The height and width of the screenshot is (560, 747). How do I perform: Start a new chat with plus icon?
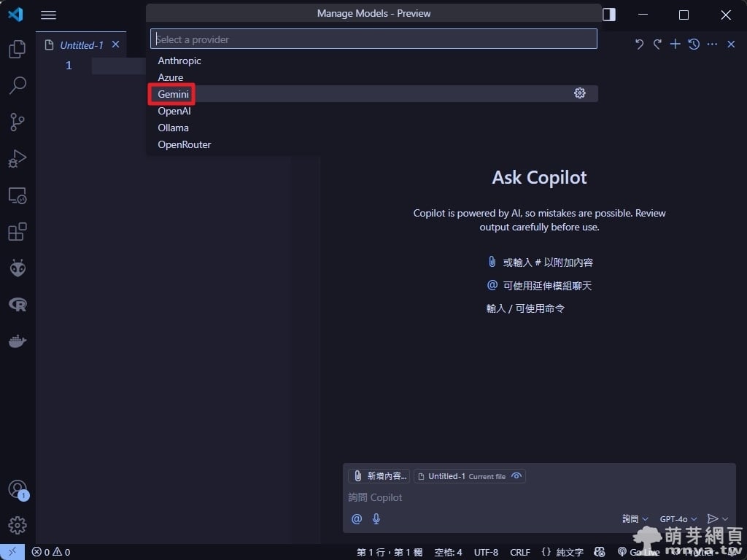tap(676, 44)
